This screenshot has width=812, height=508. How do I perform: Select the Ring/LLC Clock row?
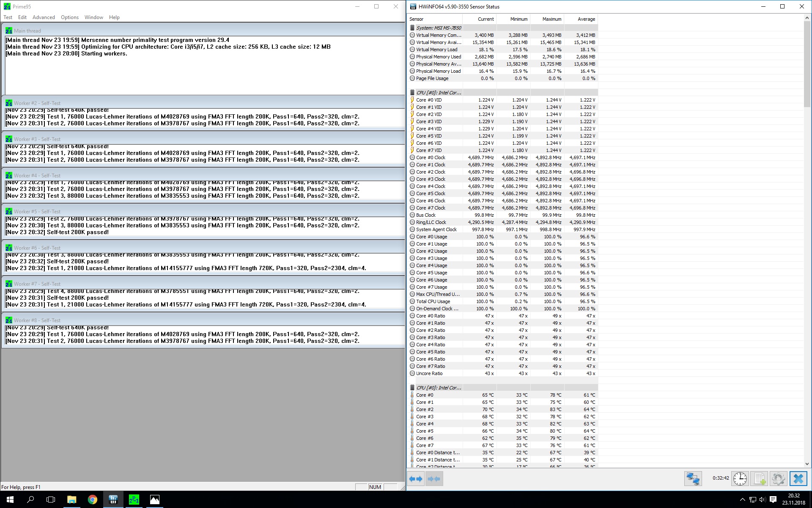pyautogui.click(x=502, y=222)
